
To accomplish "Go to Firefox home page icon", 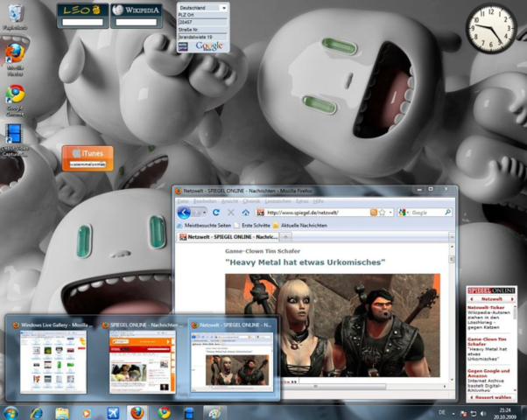I will point(246,213).
